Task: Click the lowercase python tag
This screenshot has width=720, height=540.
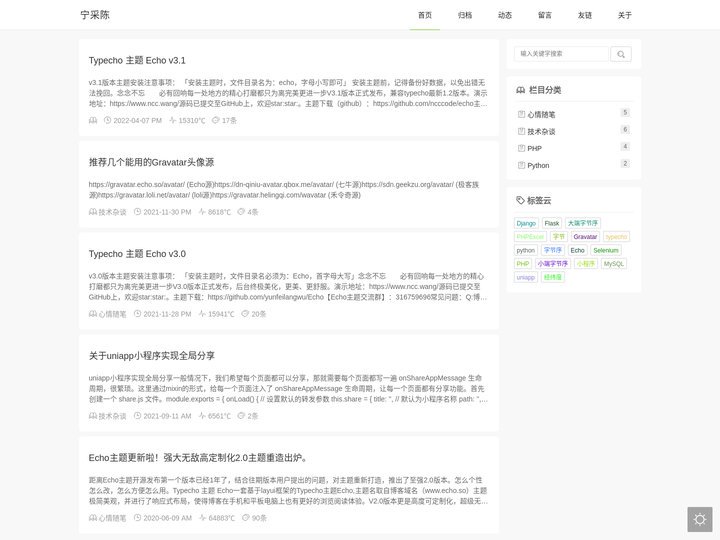Action: pos(526,250)
